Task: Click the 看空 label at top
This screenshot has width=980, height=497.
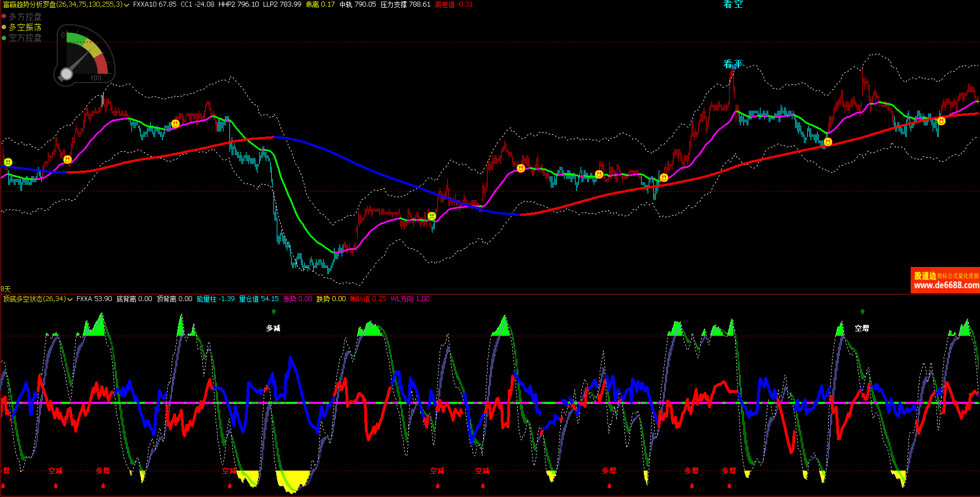Action: click(x=733, y=4)
